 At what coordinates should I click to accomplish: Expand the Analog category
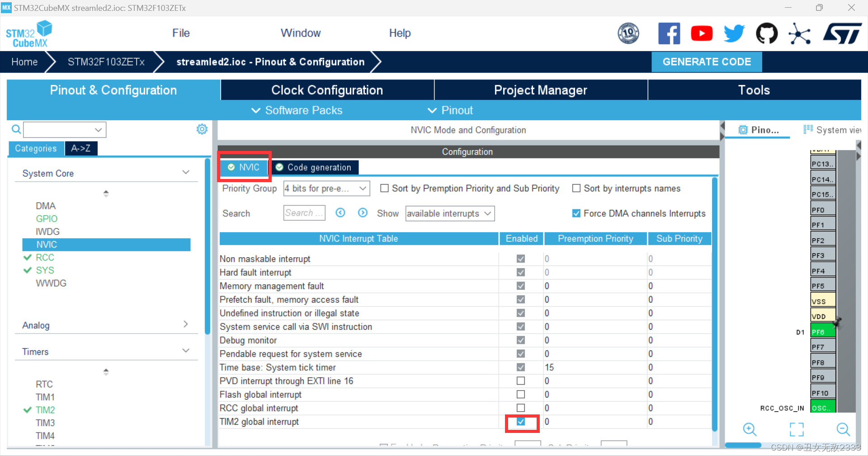[x=186, y=324]
